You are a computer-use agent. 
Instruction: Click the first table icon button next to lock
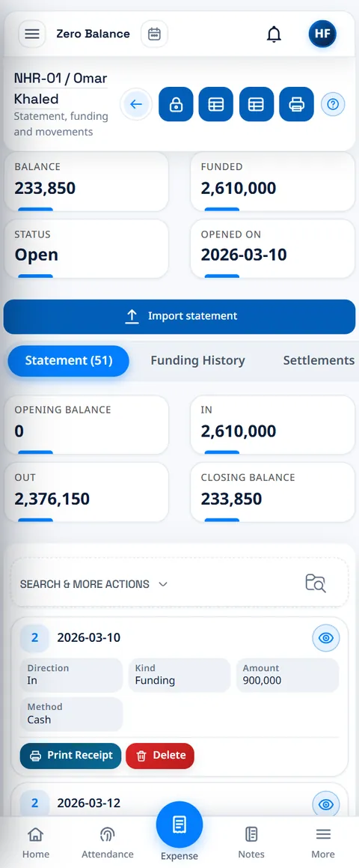[215, 104]
